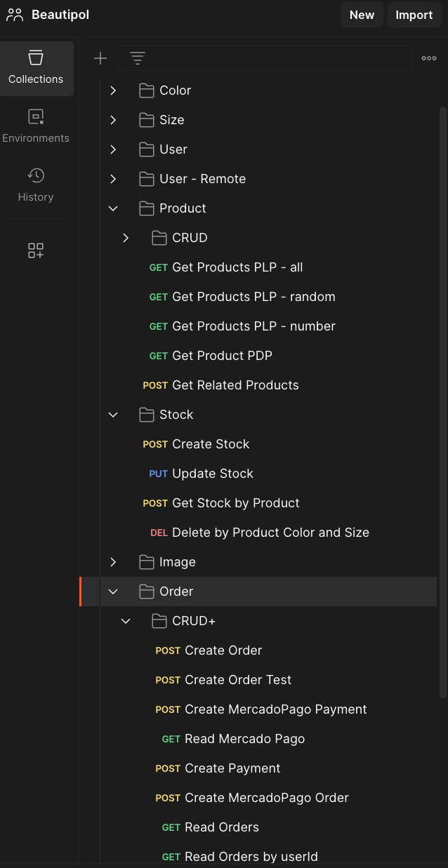This screenshot has width=448, height=868.
Task: Click the filter icon in search bar
Action: click(138, 58)
